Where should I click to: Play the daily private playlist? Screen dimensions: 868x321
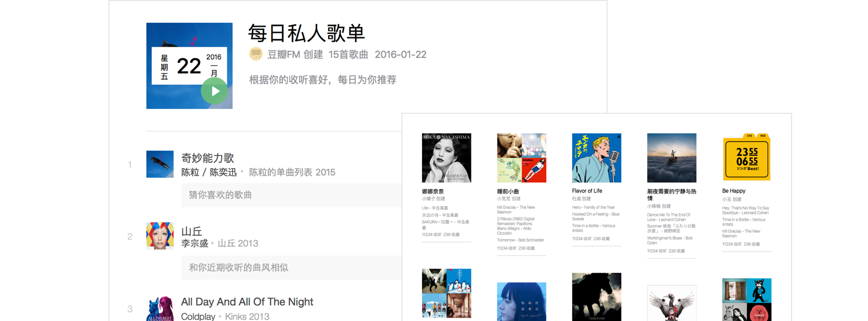[214, 91]
